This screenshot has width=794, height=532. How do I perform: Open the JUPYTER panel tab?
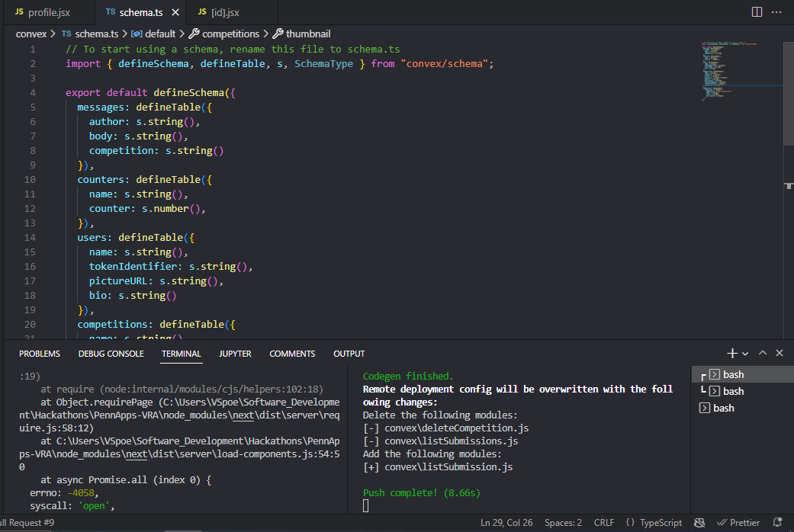click(x=235, y=354)
